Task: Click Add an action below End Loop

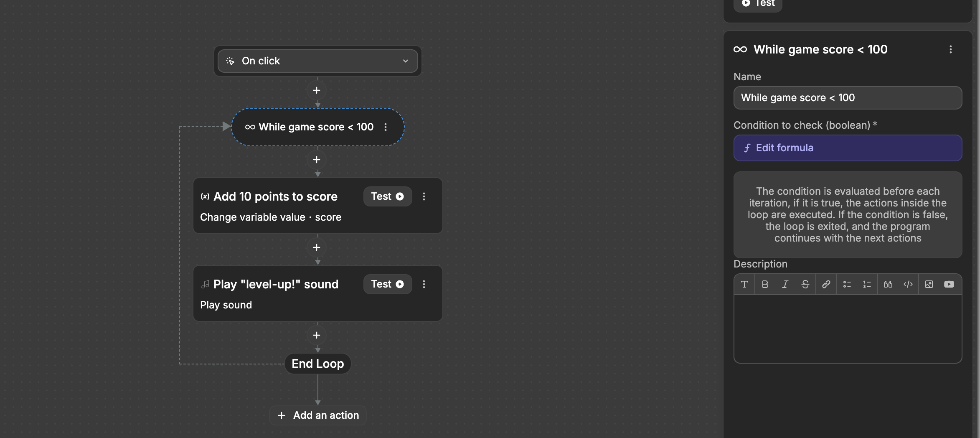Action: (x=317, y=415)
